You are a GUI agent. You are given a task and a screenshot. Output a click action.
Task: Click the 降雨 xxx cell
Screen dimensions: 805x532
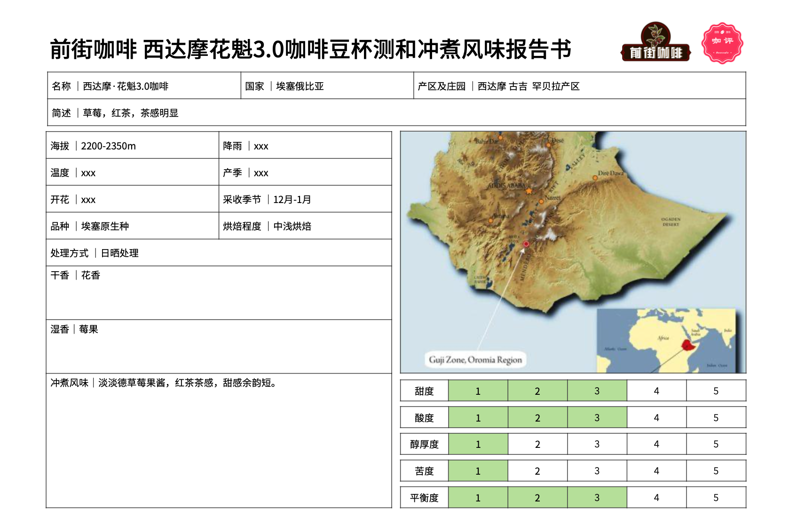click(x=305, y=146)
